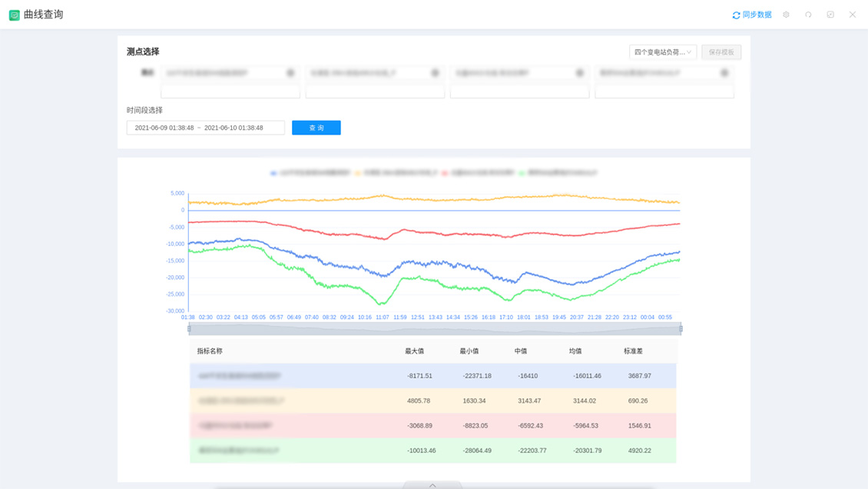Click max value -3068.89 in red row
868x489 pixels.
point(419,426)
